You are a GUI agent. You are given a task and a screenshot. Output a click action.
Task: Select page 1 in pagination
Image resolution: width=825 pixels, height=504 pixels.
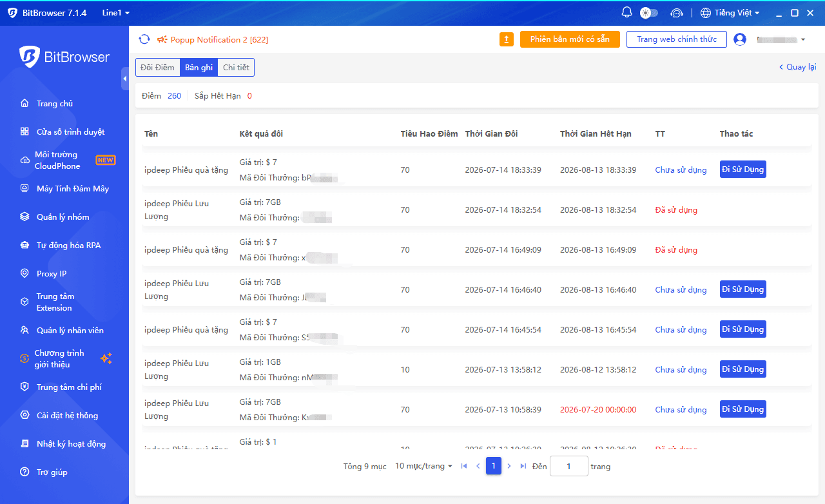pos(494,466)
